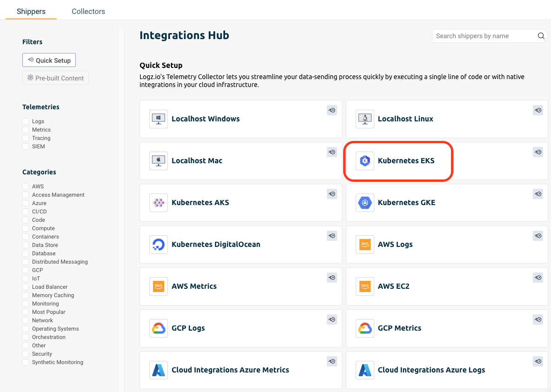The image size is (551, 392).
Task: Enable the Azure category checkbox
Action: pyautogui.click(x=26, y=203)
